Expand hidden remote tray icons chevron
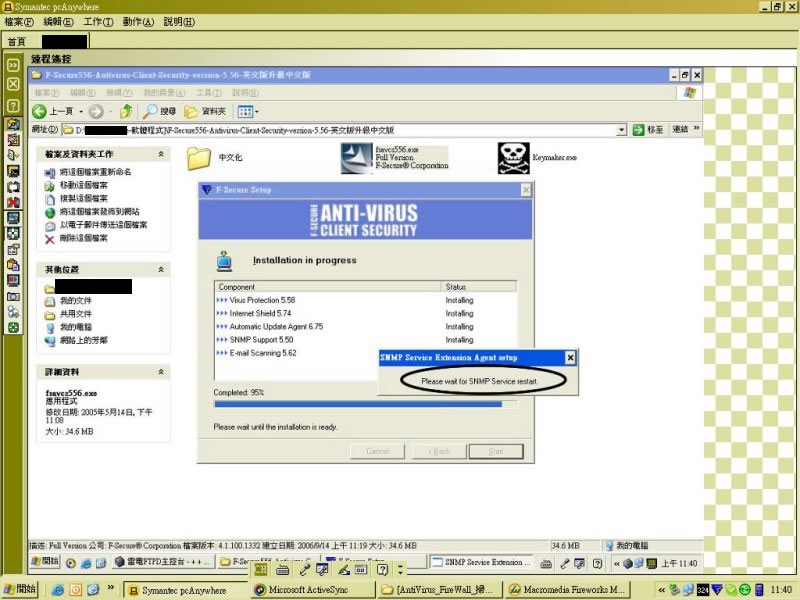The height and width of the screenshot is (600, 800). [617, 564]
